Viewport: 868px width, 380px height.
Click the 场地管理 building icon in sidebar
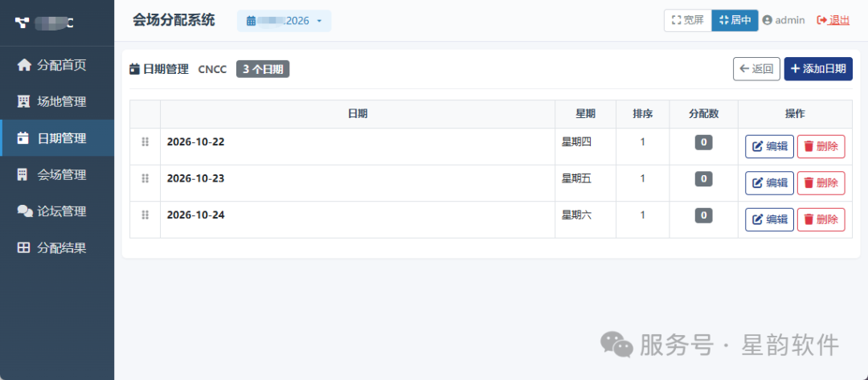point(24,102)
